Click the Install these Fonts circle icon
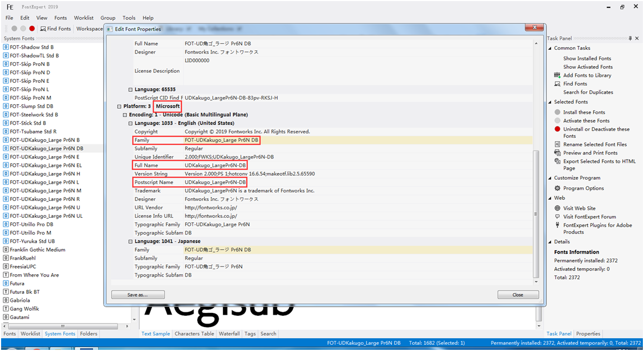 pyautogui.click(x=557, y=112)
